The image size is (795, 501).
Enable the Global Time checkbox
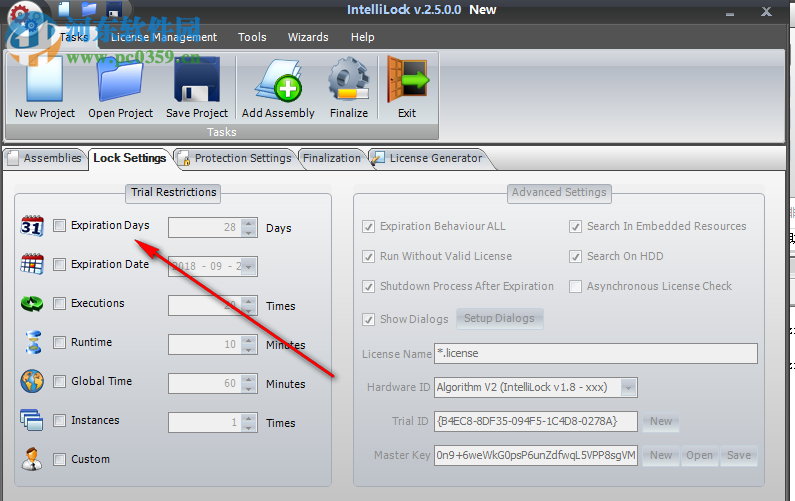(59, 381)
